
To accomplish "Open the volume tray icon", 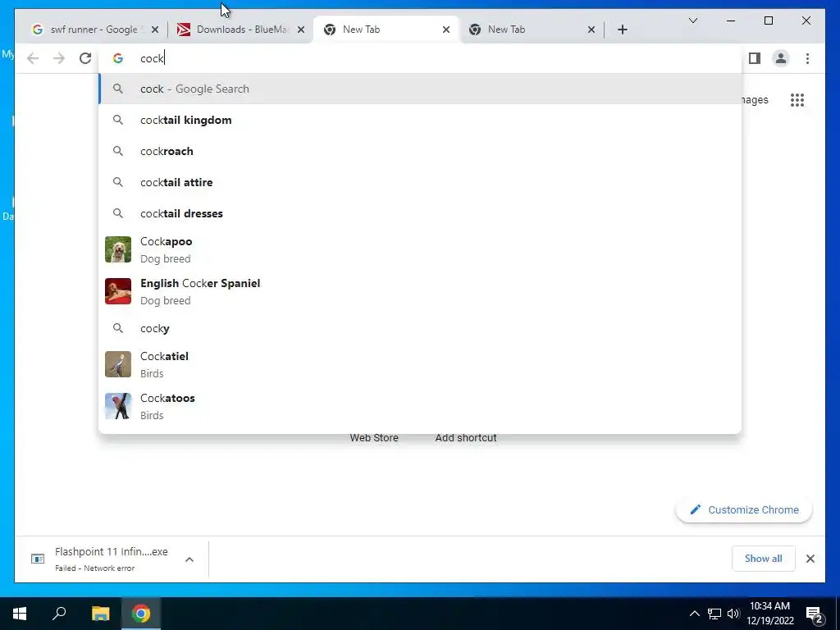I will point(733,614).
